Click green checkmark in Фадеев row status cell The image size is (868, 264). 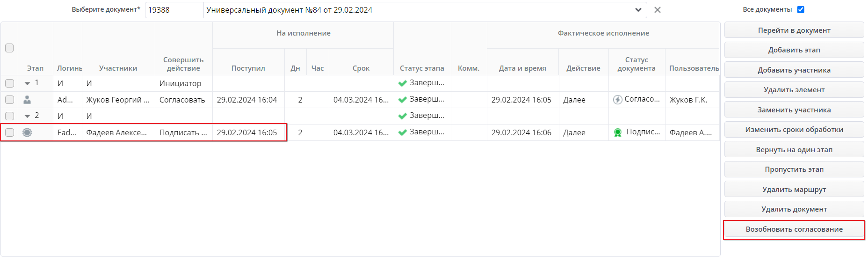coord(402,132)
